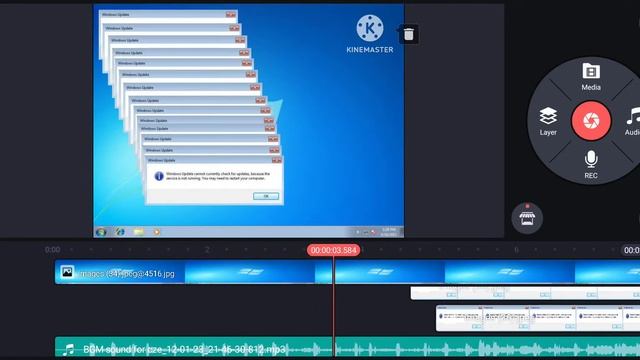The image size is (640, 360).
Task: Select the lower Windows Update layer clip
Action: pos(538,318)
